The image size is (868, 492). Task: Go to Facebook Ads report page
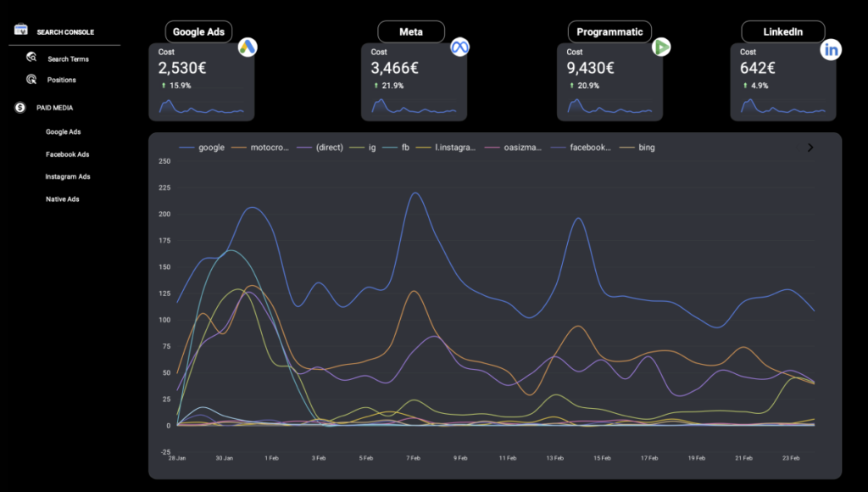tap(67, 154)
